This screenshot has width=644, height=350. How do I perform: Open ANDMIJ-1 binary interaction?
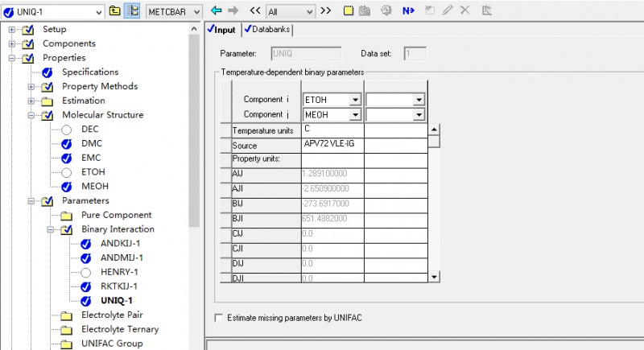tap(122, 257)
